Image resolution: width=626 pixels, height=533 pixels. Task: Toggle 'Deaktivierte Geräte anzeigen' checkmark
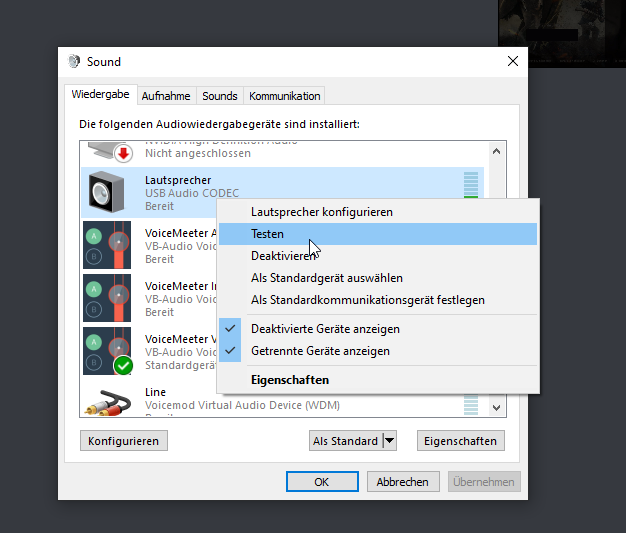pyautogui.click(x=231, y=329)
